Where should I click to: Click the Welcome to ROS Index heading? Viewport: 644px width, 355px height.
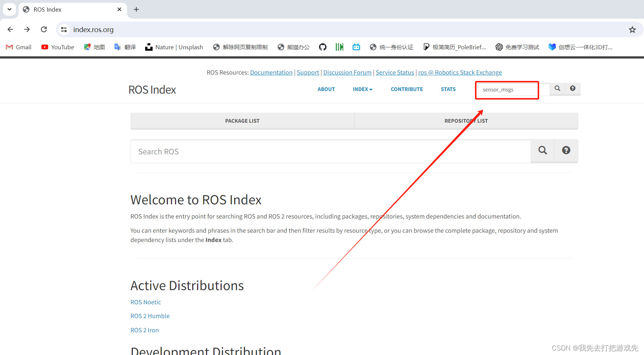[x=196, y=200]
